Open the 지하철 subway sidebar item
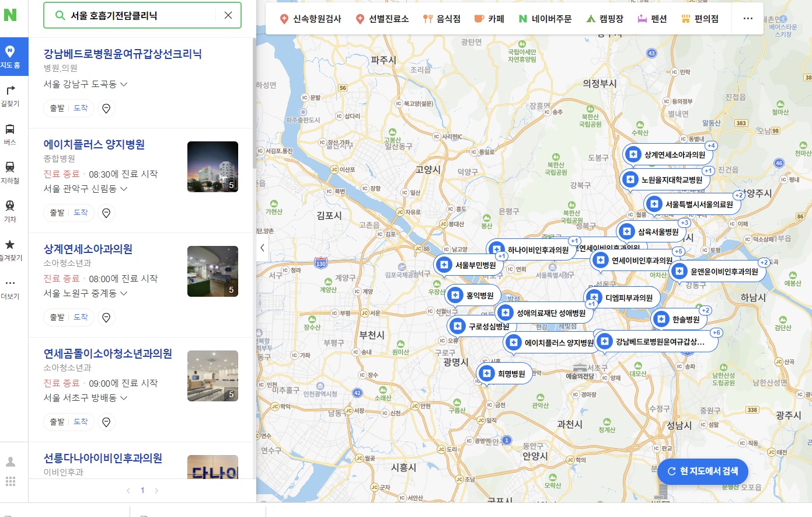 tap(10, 173)
